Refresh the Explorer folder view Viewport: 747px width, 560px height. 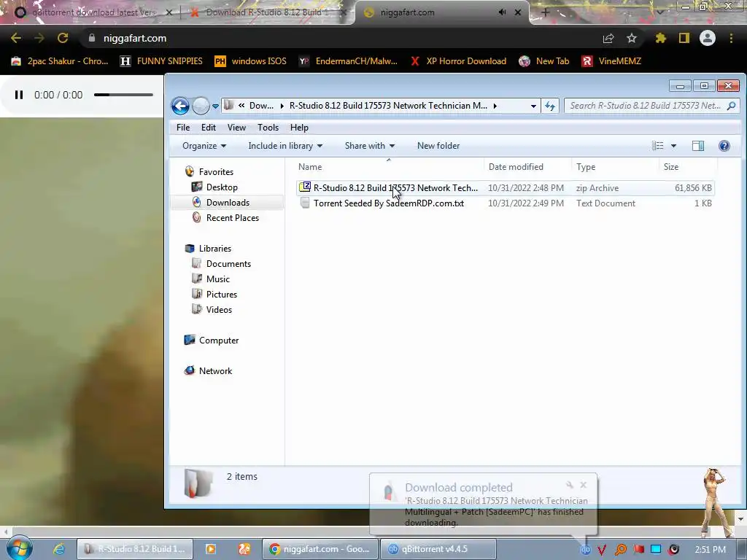pyautogui.click(x=550, y=106)
